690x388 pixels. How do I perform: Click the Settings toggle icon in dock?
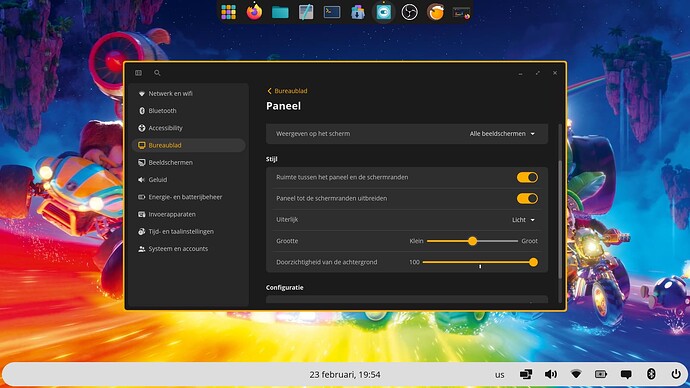[x=383, y=12]
